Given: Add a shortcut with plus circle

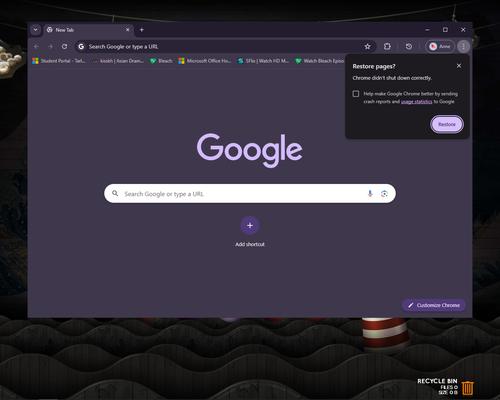Looking at the screenshot, I should 250,225.
